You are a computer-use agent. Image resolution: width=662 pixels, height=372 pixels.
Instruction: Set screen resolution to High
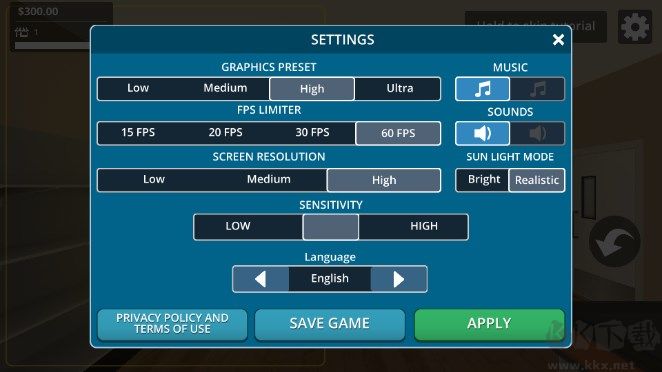pyautogui.click(x=384, y=180)
